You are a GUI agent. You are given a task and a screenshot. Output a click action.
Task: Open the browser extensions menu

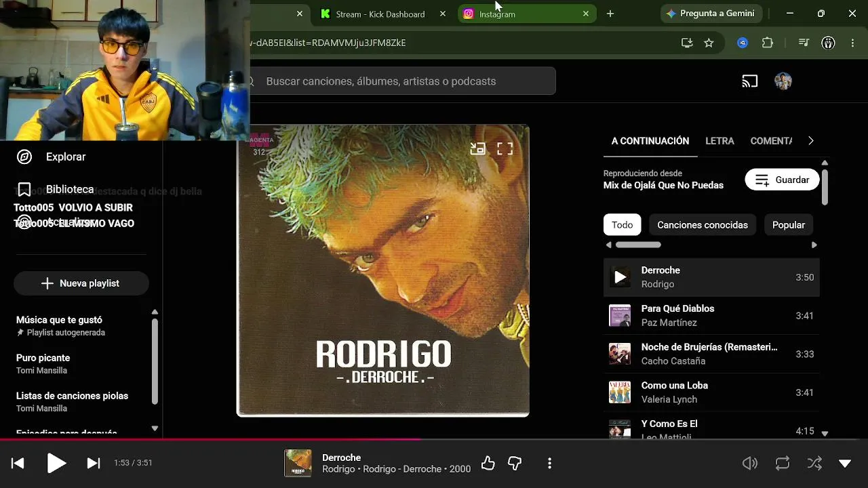(768, 43)
